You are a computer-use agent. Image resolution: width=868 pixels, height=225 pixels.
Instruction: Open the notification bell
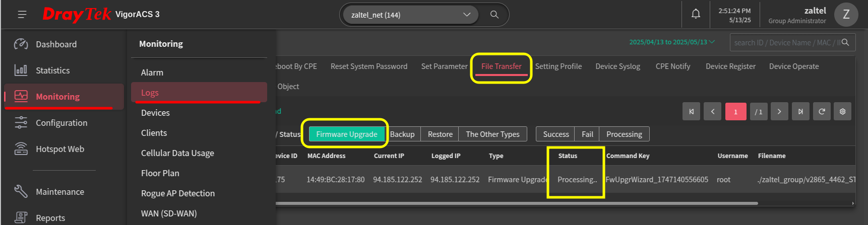coord(696,14)
